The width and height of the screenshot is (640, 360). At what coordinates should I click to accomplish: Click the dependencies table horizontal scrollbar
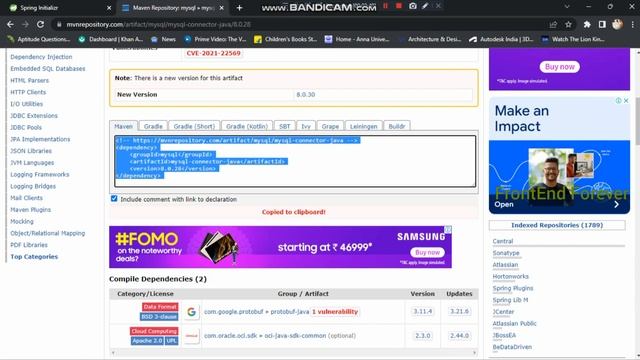(x=294, y=353)
